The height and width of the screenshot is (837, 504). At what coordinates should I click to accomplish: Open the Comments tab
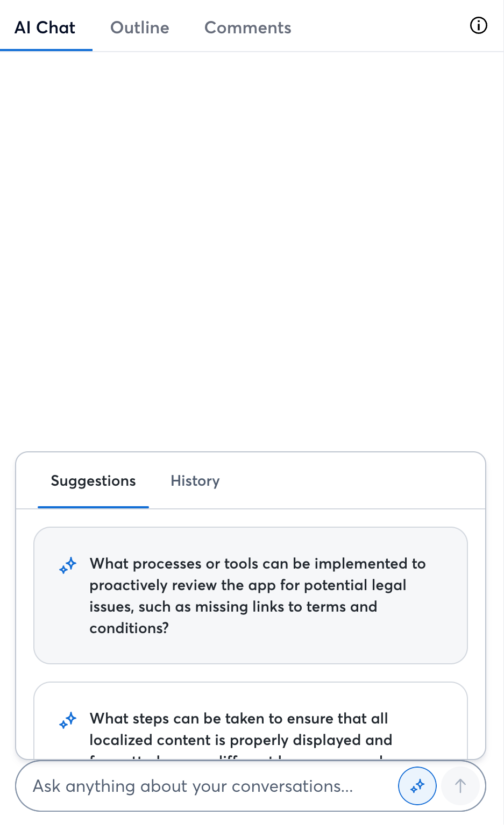coord(247,27)
